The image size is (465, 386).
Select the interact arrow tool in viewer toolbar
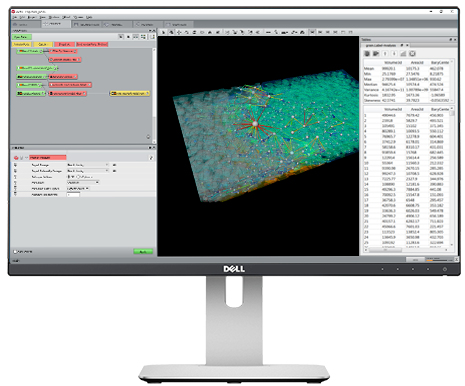point(163,32)
